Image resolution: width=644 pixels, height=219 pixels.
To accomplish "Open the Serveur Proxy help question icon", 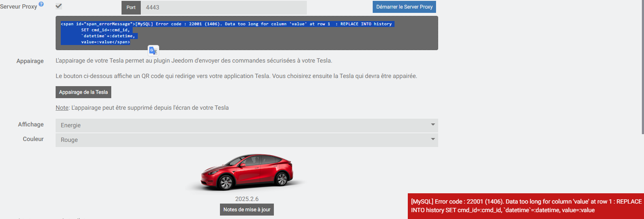I will 42,4.
